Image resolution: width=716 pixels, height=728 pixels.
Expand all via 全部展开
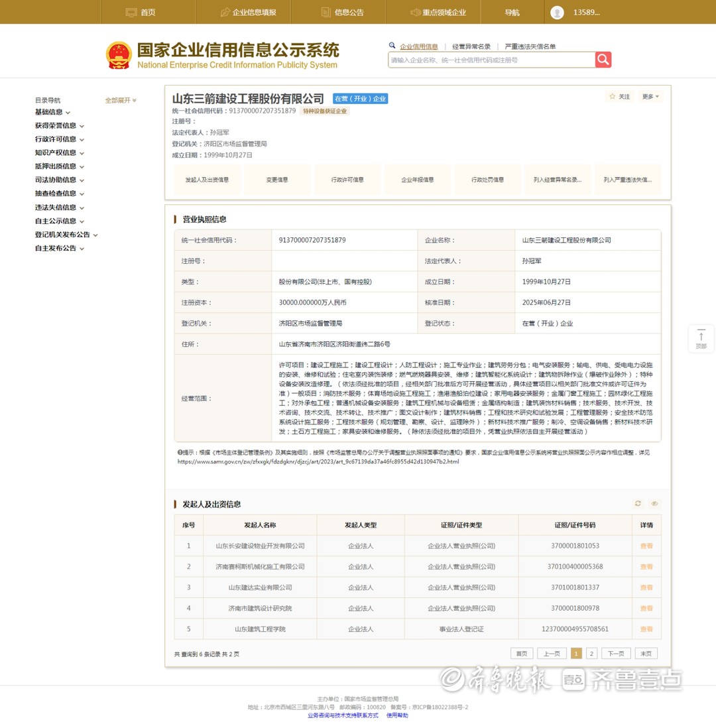pos(120,100)
